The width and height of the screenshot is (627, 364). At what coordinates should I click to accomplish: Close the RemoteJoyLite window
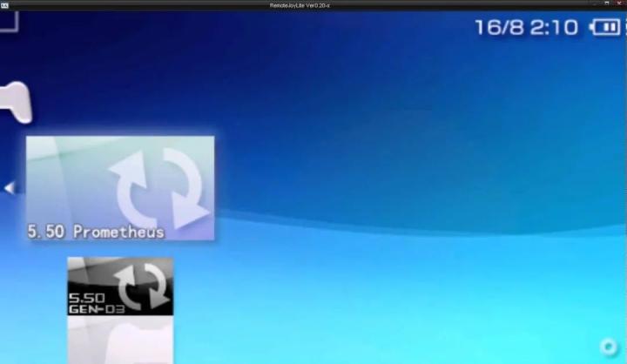coord(620,5)
